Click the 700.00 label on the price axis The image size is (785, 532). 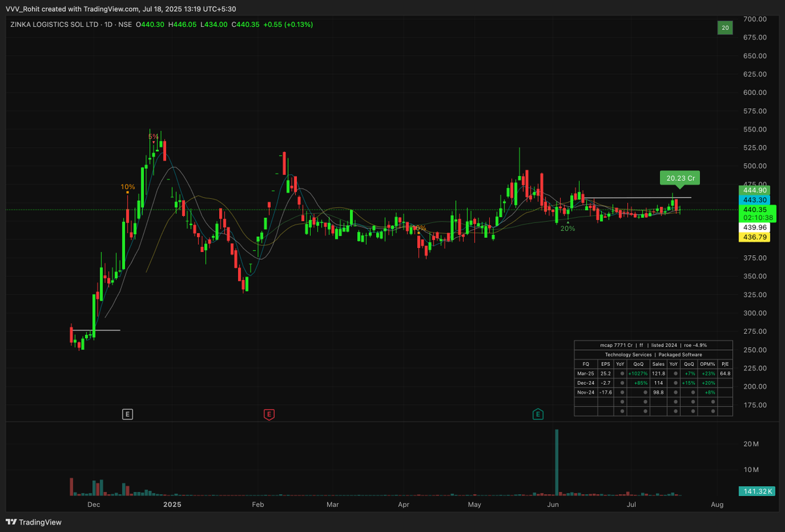pos(754,19)
